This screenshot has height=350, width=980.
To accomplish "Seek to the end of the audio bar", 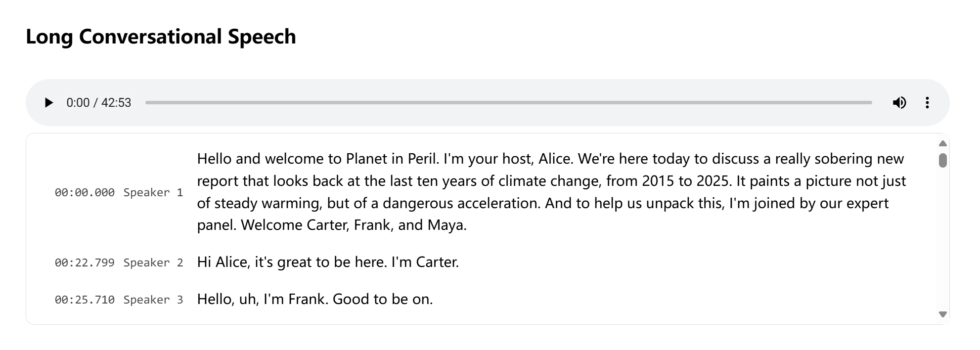I will (870, 103).
